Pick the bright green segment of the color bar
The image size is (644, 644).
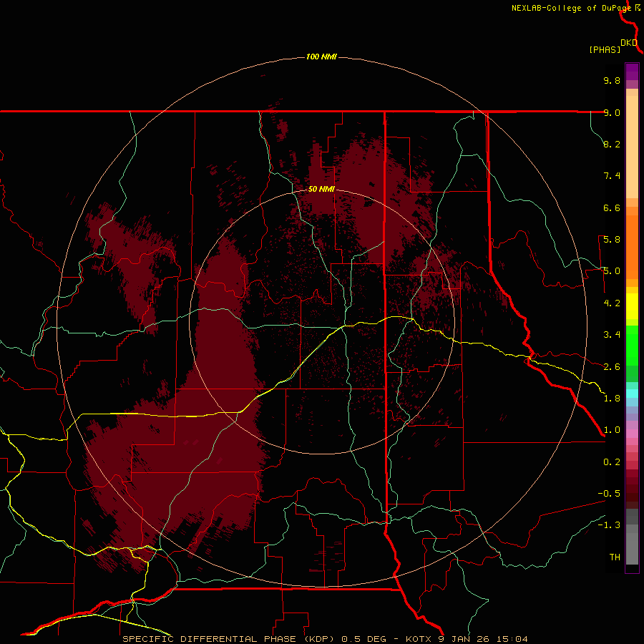point(632,346)
